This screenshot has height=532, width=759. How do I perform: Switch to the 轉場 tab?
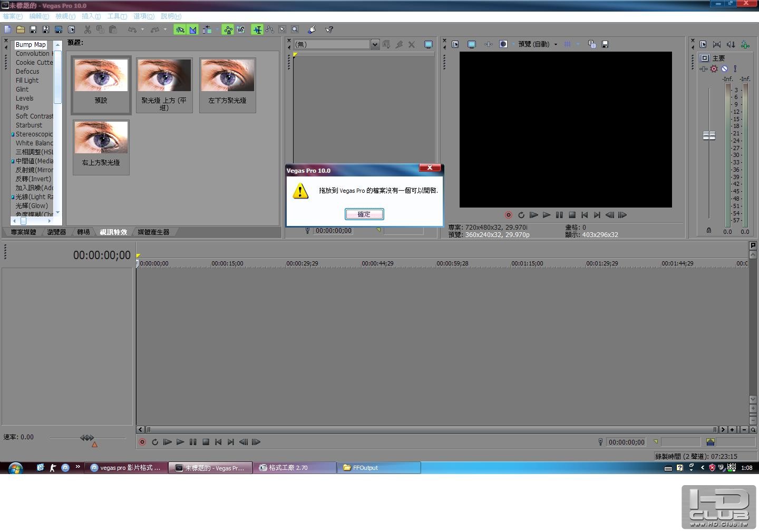click(x=83, y=232)
